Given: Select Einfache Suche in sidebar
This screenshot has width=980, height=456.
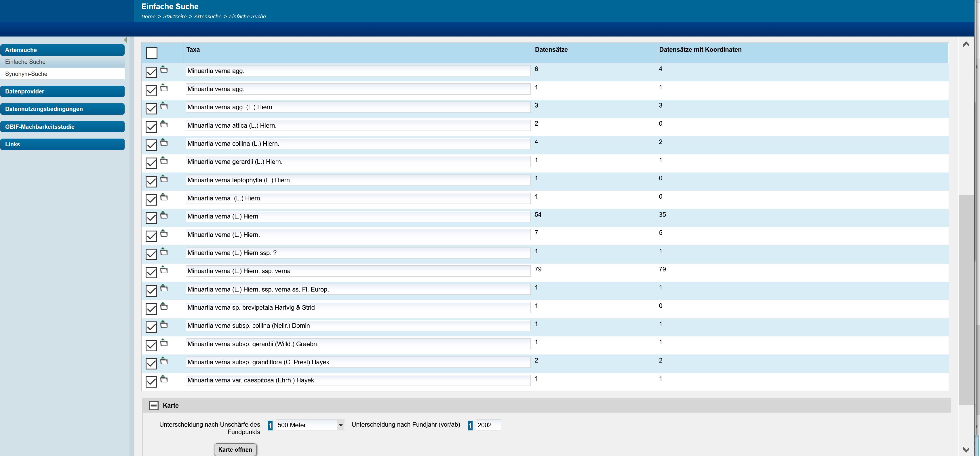Looking at the screenshot, I should tap(62, 62).
